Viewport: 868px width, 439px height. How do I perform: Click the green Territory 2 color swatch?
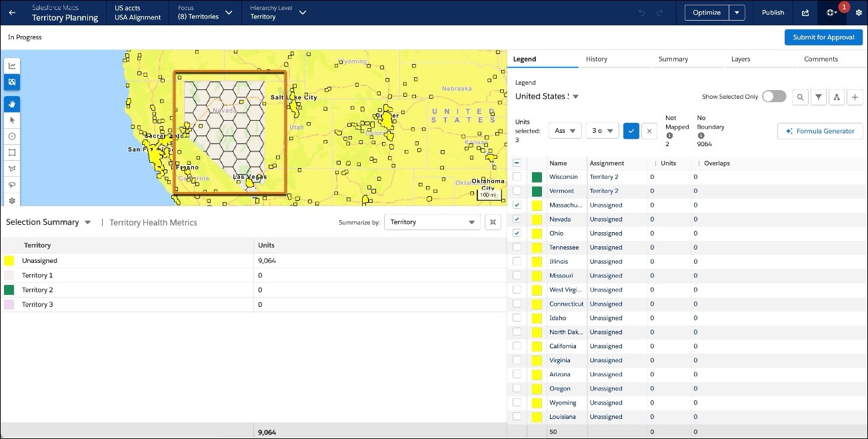coord(9,290)
